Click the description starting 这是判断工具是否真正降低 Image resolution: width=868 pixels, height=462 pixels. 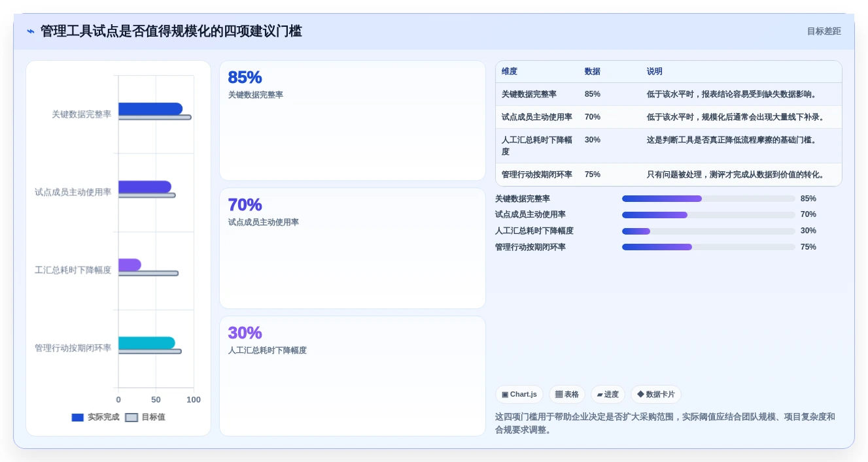pyautogui.click(x=732, y=140)
